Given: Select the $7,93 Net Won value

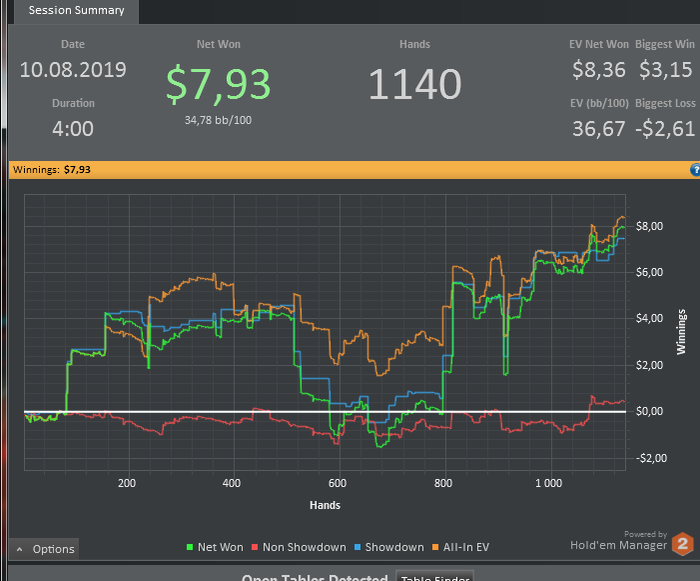Looking at the screenshot, I should (x=218, y=84).
